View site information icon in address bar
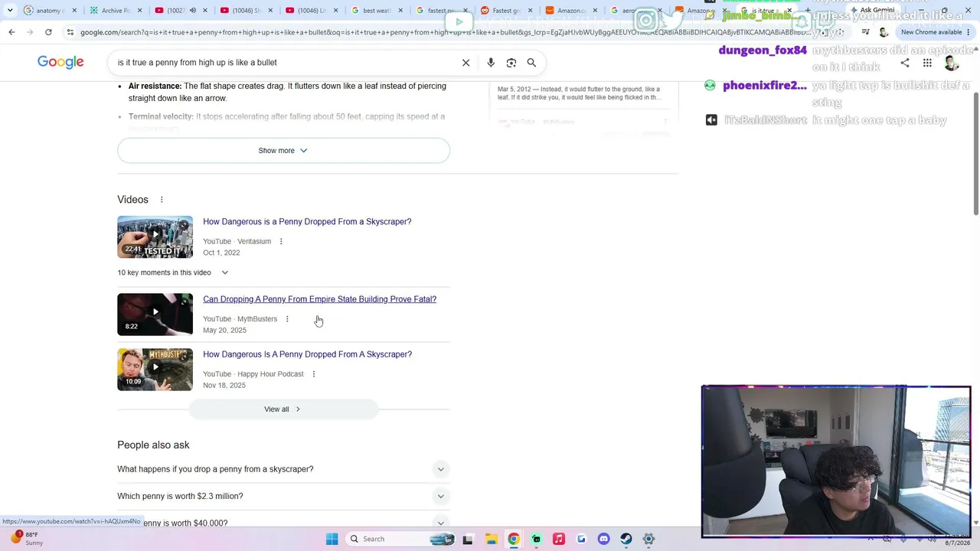This screenshot has width=980, height=551. [x=70, y=32]
